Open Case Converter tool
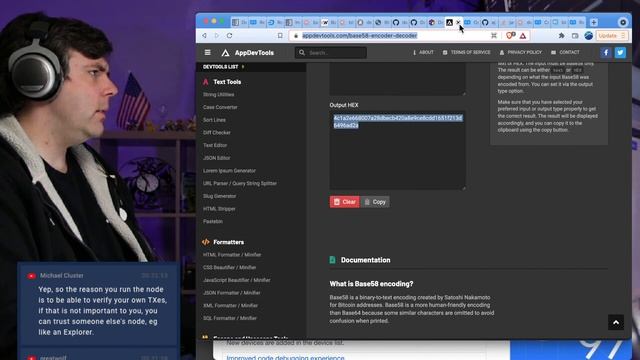Viewport: 640px width, 360px height. click(220, 107)
